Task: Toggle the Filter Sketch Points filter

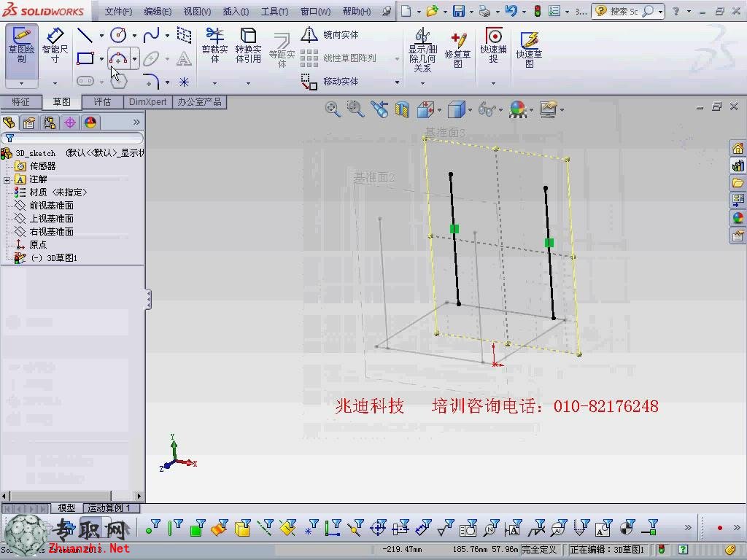Action: tap(311, 528)
